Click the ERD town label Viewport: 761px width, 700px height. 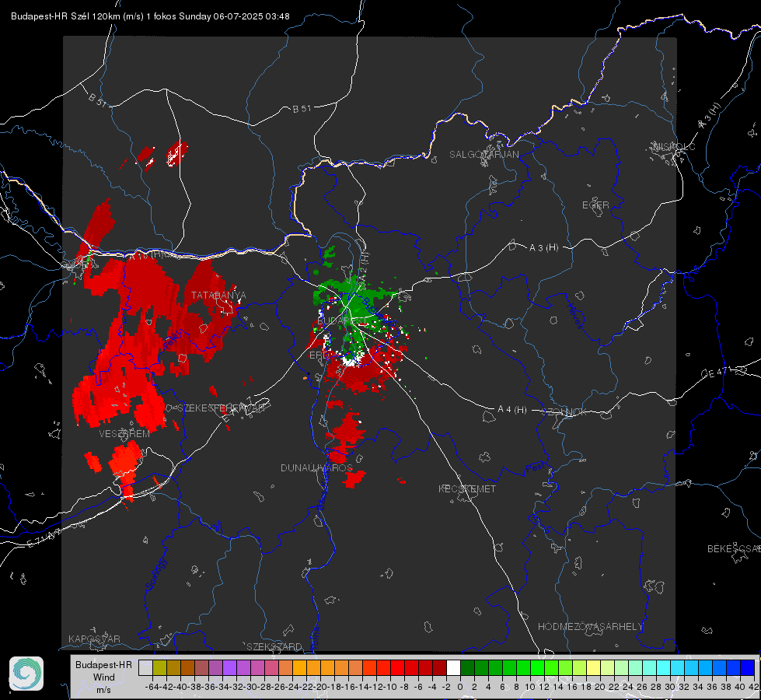319,355
